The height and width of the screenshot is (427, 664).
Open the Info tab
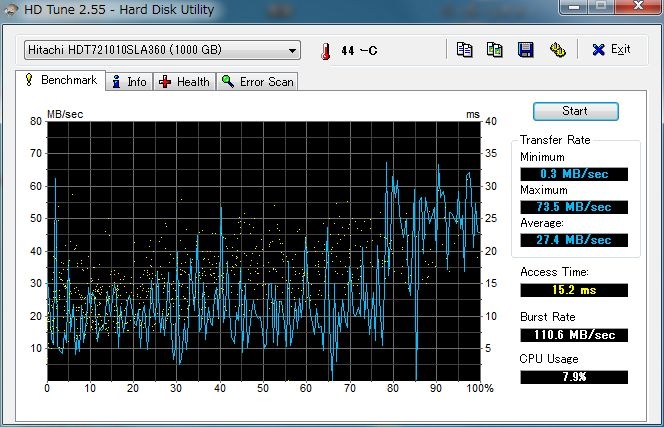(129, 82)
